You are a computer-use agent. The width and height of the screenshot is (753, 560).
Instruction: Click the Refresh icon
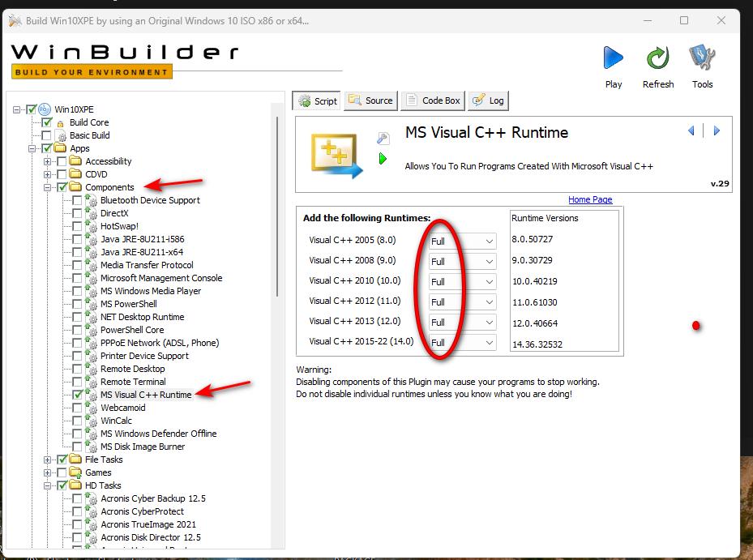pos(657,58)
